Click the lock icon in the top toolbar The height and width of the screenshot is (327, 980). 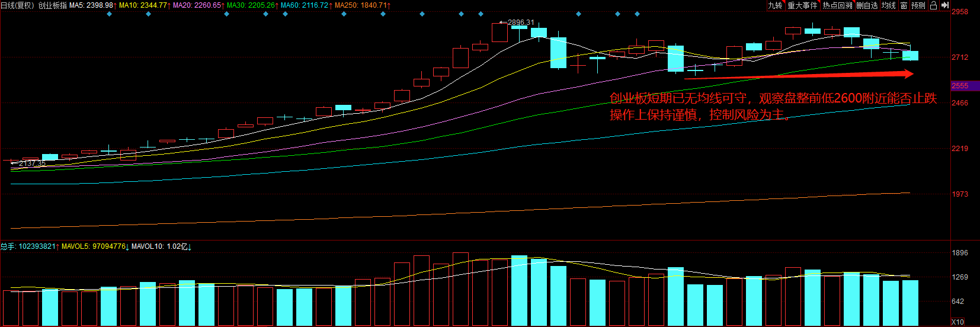tap(933, 5)
